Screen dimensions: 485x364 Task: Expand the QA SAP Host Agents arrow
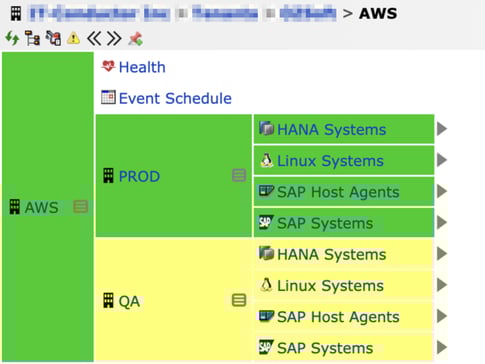coord(442,316)
